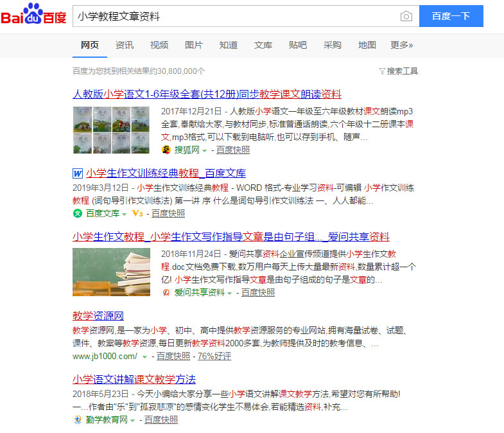
Task: Open 百度快照 for the 搜狐网 result
Action: [233, 150]
